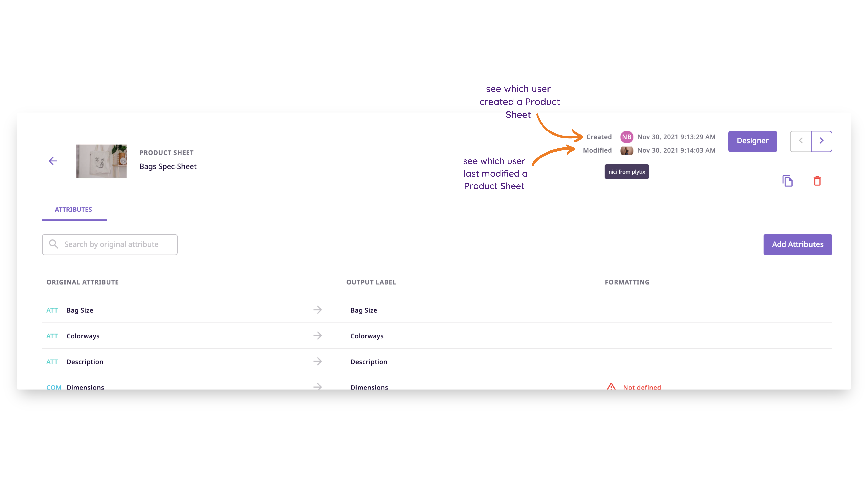This screenshot has height=488, width=868.
Task: Click the bag product sheet thumbnail
Action: pyautogui.click(x=101, y=161)
